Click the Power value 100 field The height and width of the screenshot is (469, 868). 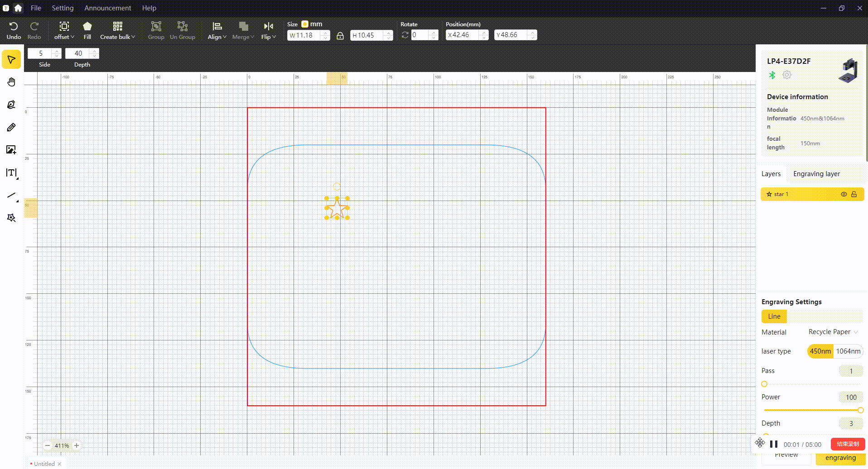click(x=851, y=397)
